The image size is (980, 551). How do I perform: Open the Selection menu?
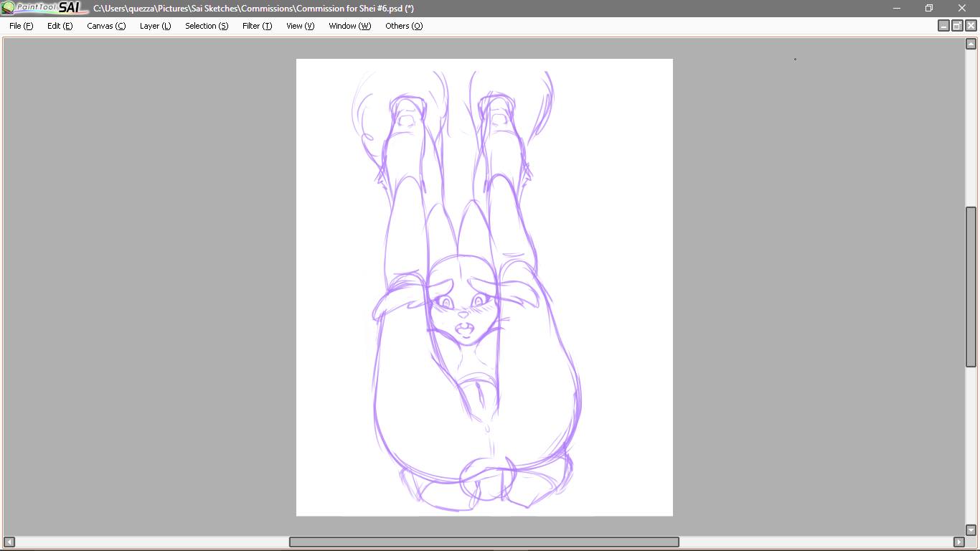(x=207, y=26)
